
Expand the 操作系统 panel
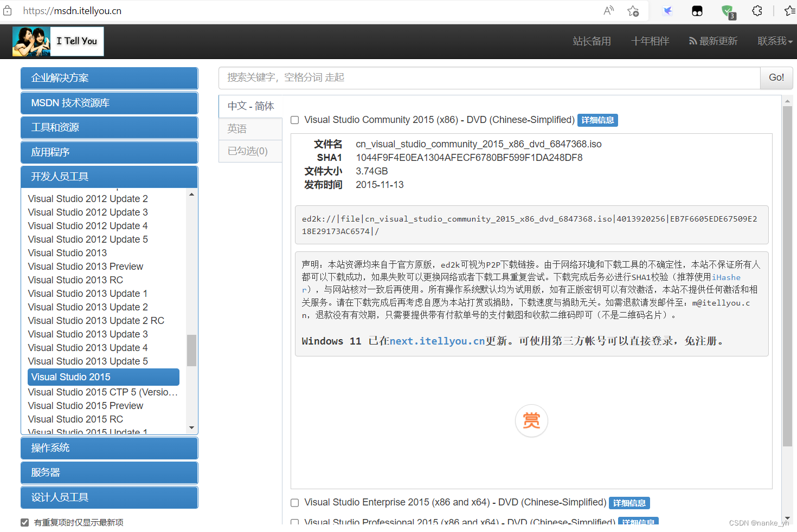pos(110,448)
